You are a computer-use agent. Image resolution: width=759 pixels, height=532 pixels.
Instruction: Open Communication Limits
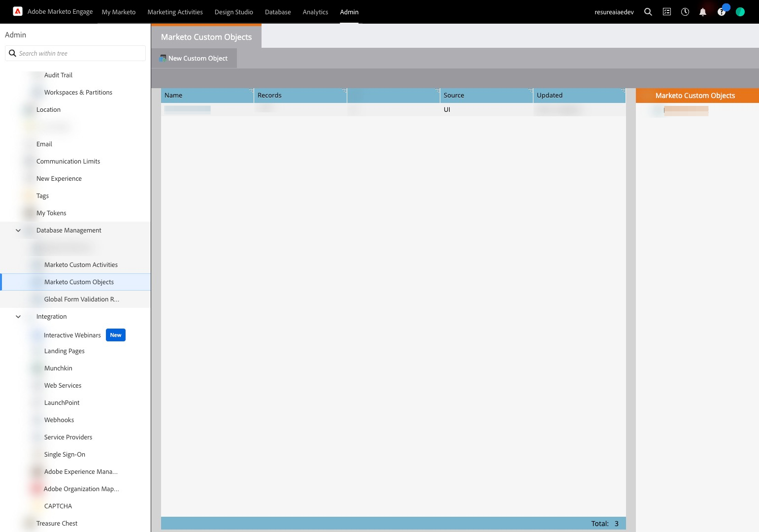click(68, 161)
